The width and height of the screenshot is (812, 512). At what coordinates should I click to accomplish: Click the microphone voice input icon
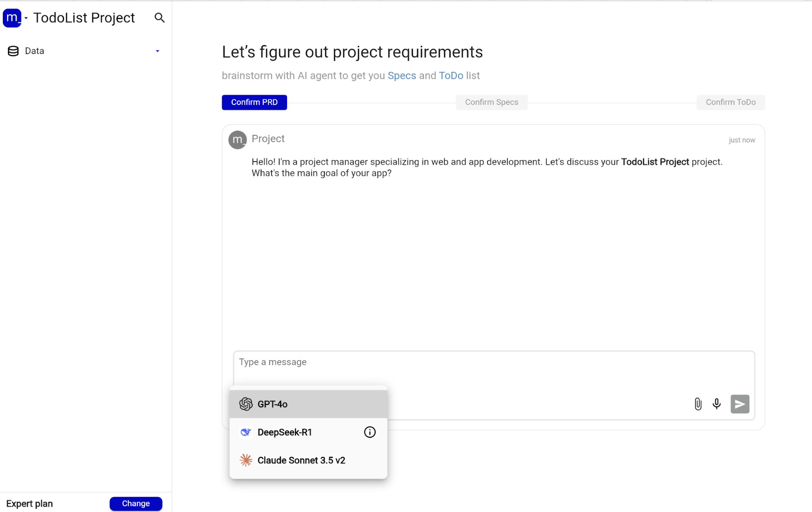[x=717, y=404]
